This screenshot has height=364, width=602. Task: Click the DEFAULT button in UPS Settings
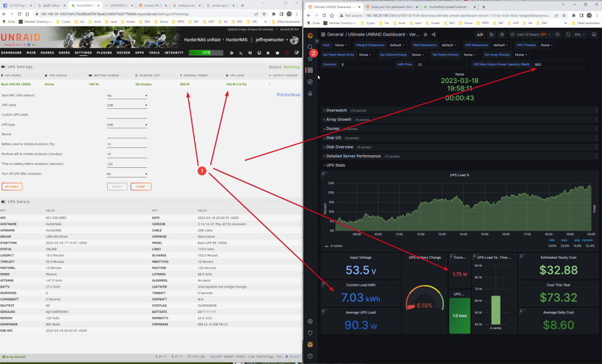(12, 187)
